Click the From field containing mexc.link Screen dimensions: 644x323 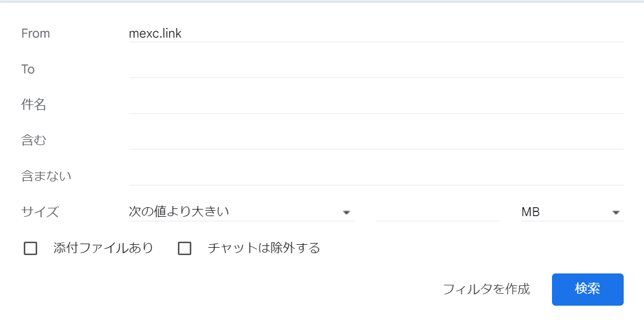[x=375, y=33]
